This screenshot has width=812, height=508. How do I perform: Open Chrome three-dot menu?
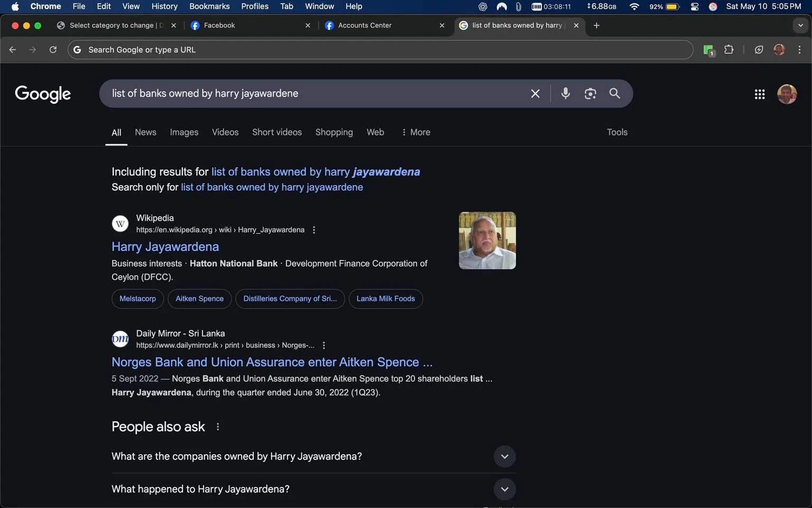coord(799,50)
